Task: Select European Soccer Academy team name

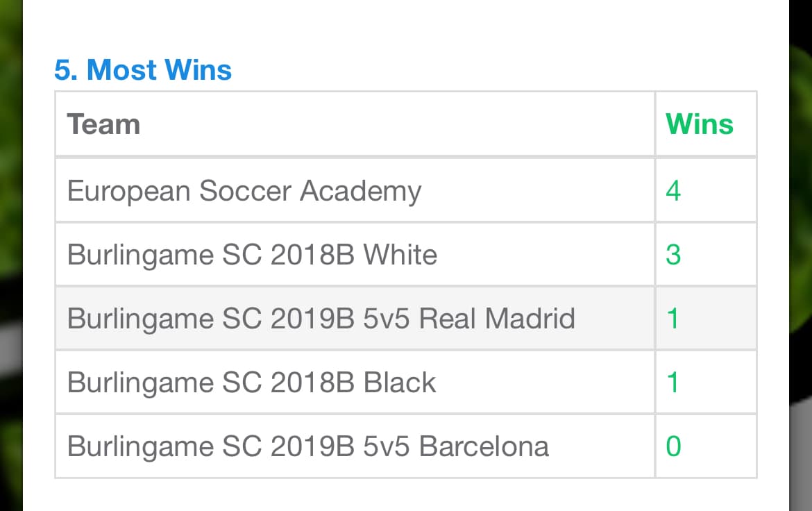Action: (244, 191)
